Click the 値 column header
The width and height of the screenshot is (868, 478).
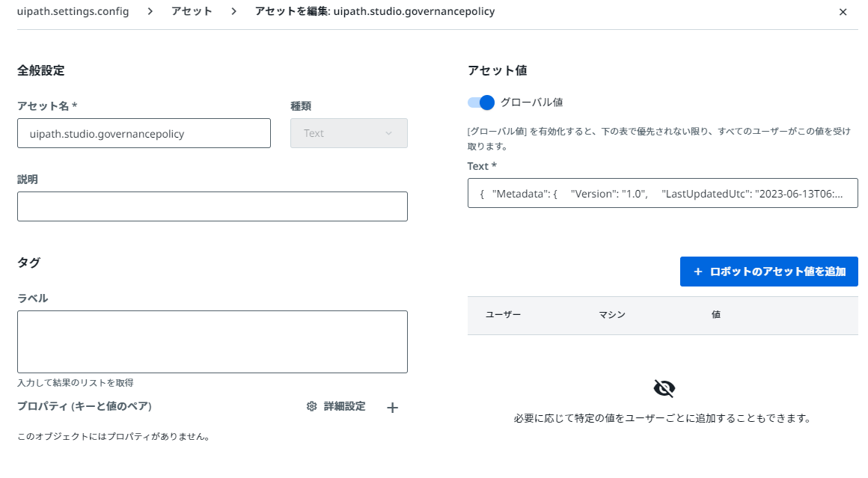716,315
